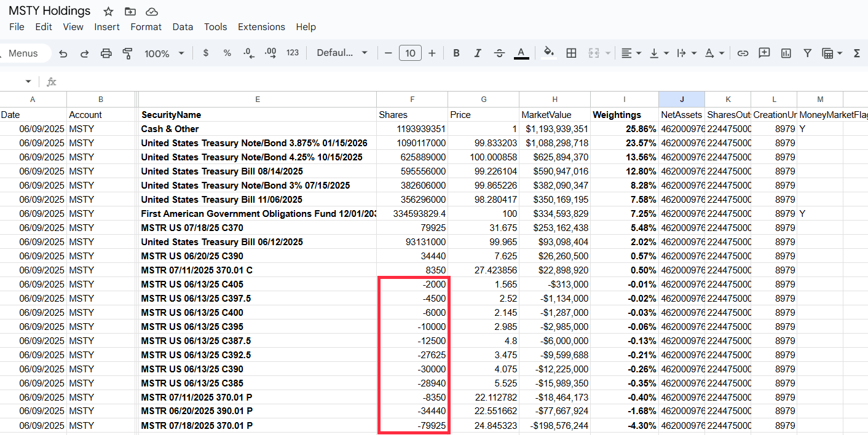Increase decimal places
Viewport: 868px width, 435px height.
point(270,53)
